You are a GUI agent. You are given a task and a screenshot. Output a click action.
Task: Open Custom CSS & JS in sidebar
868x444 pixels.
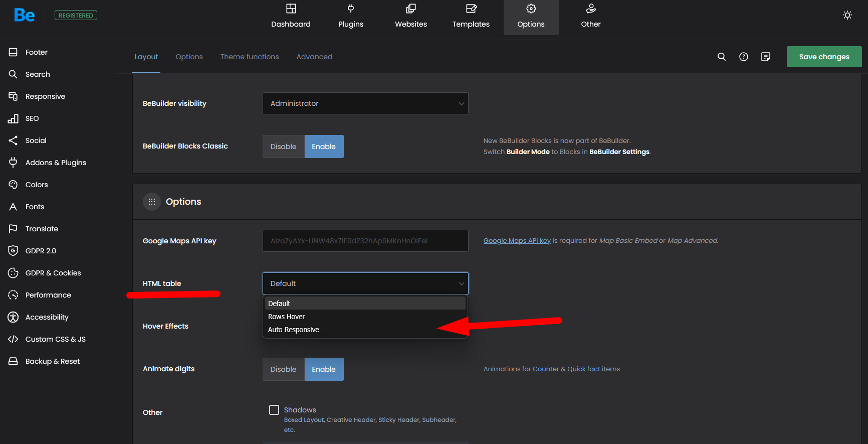click(x=55, y=339)
